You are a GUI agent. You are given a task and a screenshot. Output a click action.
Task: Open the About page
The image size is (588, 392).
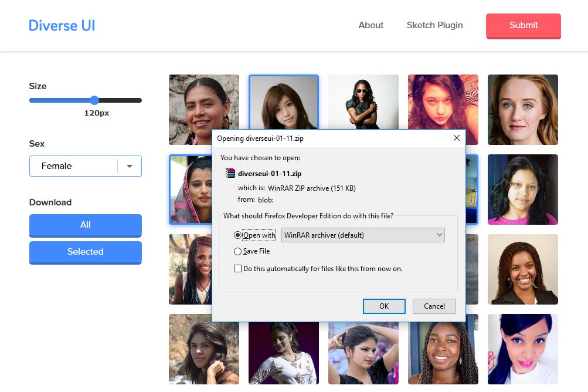[x=371, y=25]
